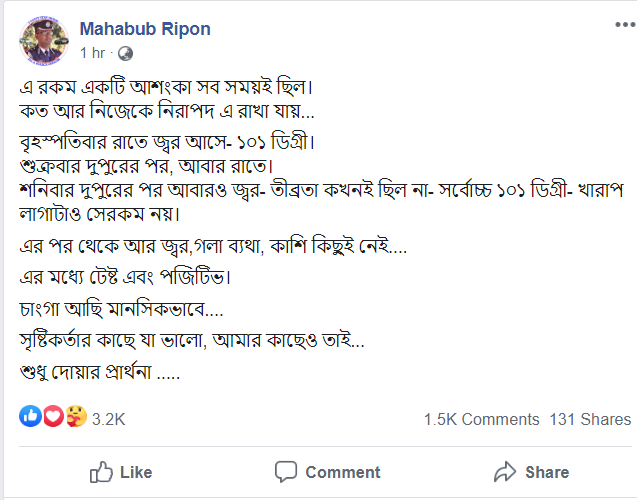View the 131 Shares list
Image resolution: width=637 pixels, height=500 pixels.
coord(590,420)
